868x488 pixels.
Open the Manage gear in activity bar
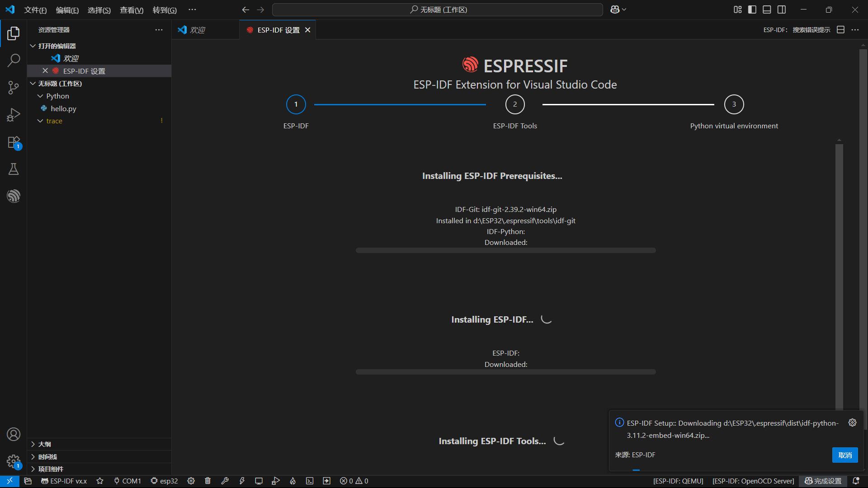pos(14,461)
